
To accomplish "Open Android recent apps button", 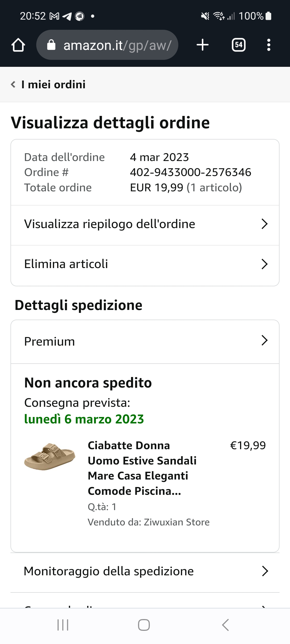I will click(63, 625).
